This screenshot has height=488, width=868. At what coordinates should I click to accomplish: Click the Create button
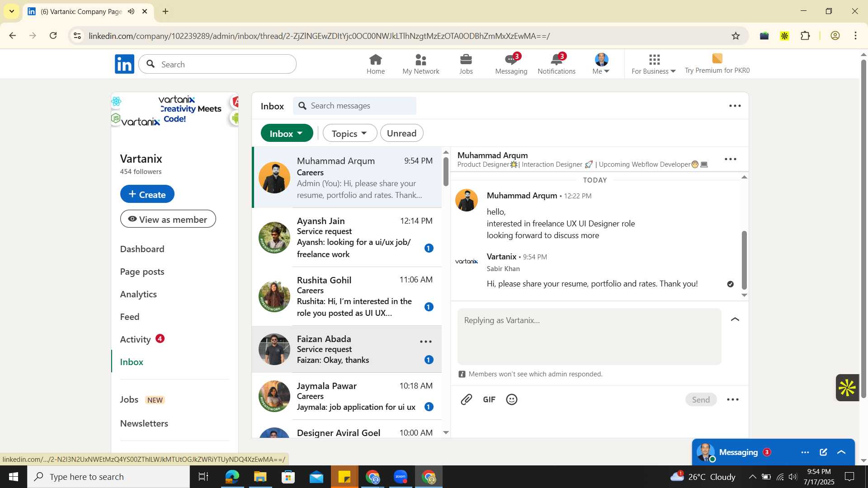tap(147, 194)
